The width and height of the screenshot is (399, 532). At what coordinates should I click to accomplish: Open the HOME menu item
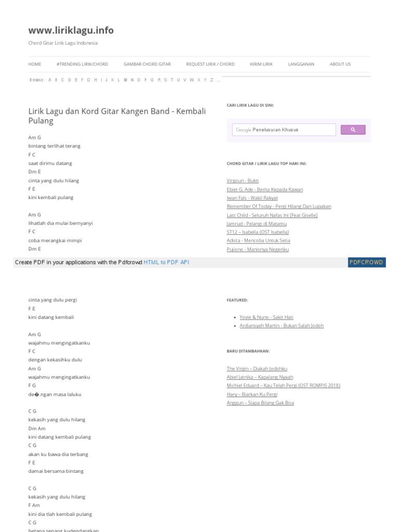point(35,64)
